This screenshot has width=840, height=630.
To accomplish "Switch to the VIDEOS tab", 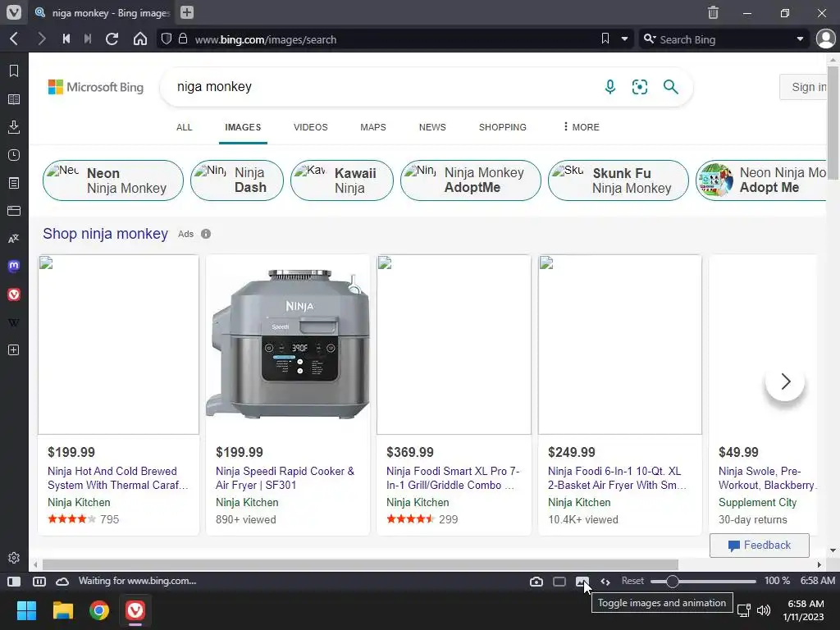I will [311, 127].
